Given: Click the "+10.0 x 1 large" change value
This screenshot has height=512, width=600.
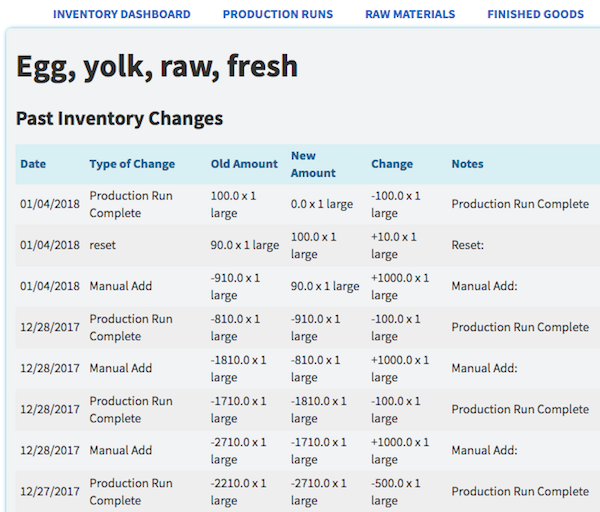Looking at the screenshot, I should [394, 245].
